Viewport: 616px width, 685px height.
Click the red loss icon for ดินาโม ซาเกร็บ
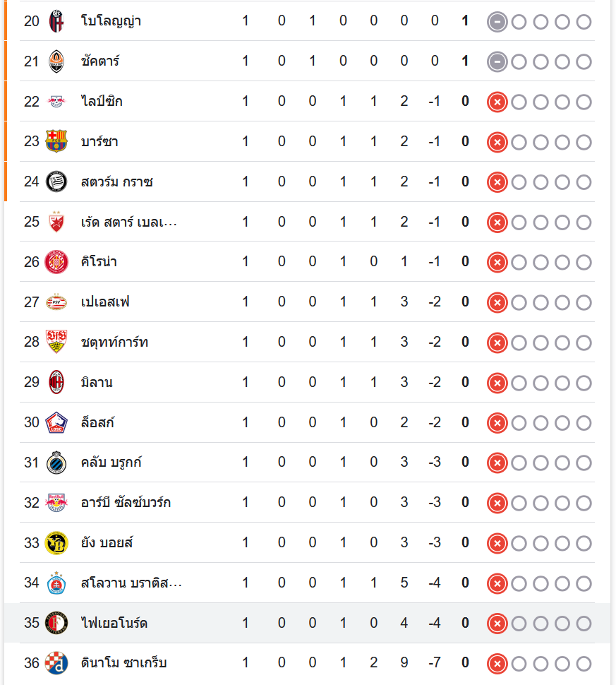[497, 664]
